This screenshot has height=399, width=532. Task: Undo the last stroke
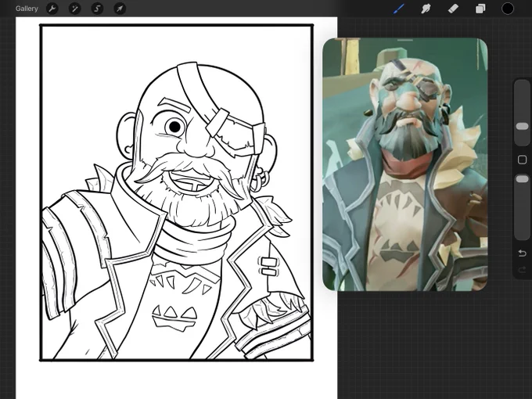(522, 253)
